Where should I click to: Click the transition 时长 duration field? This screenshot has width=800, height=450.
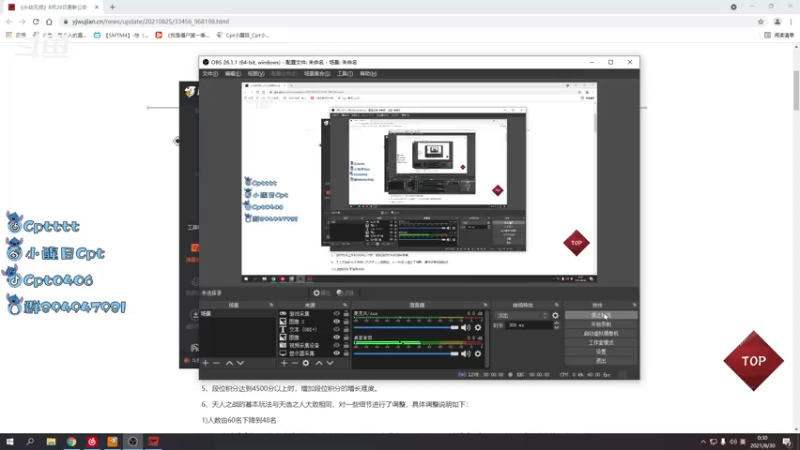point(529,325)
